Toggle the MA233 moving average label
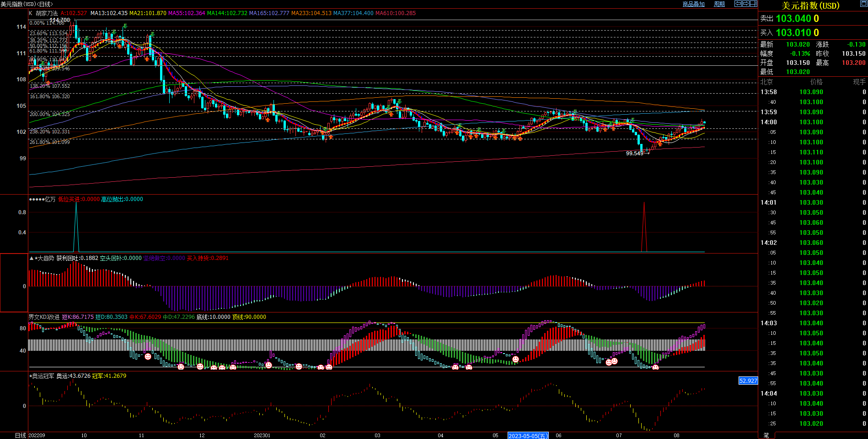The height and width of the screenshot is (439, 868). pyautogui.click(x=311, y=13)
